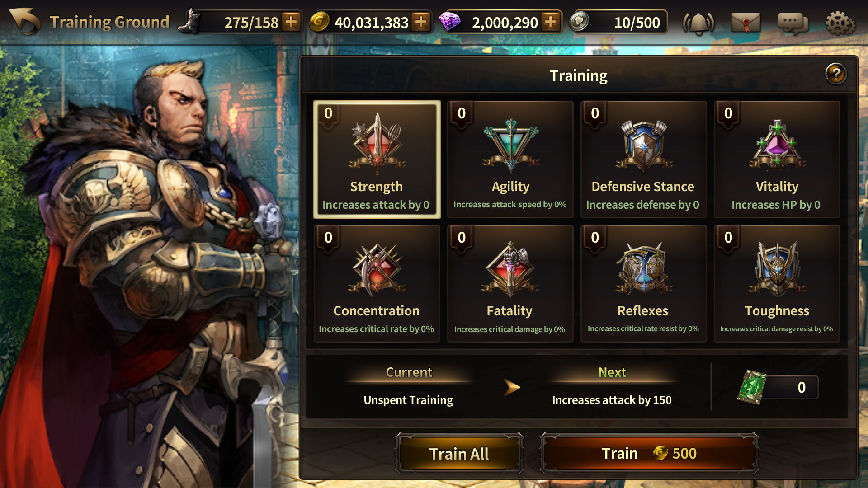
Task: Add more purple gems with plus
Action: 551,22
